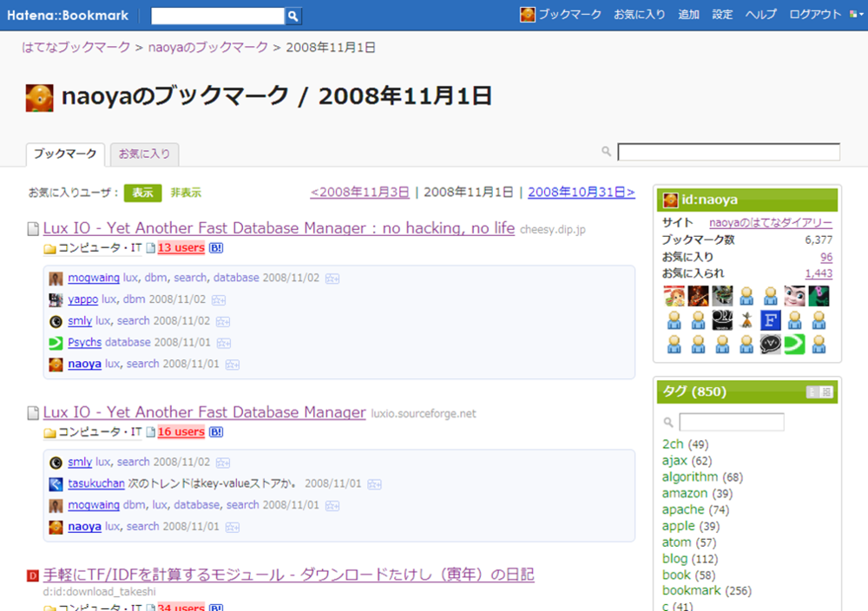Open luxio.sourceforge.net Lux IO title link
Image resolution: width=868 pixels, height=611 pixels.
pos(204,412)
